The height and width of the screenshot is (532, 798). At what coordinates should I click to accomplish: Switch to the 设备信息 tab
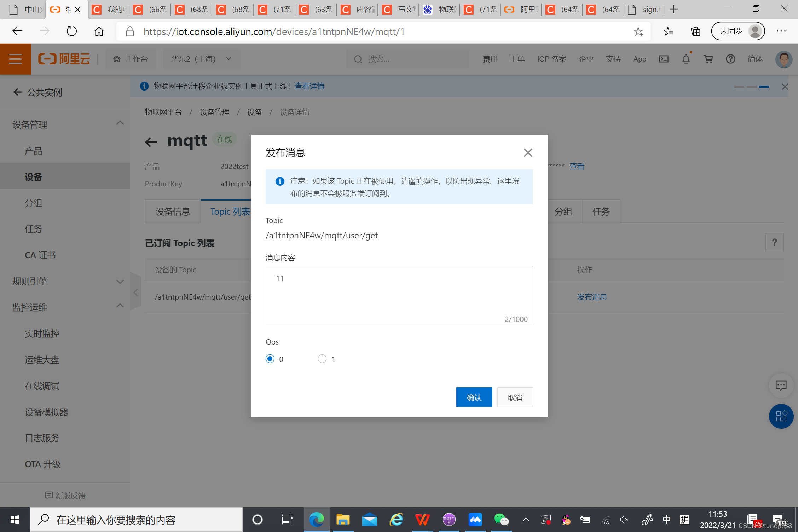coord(173,212)
